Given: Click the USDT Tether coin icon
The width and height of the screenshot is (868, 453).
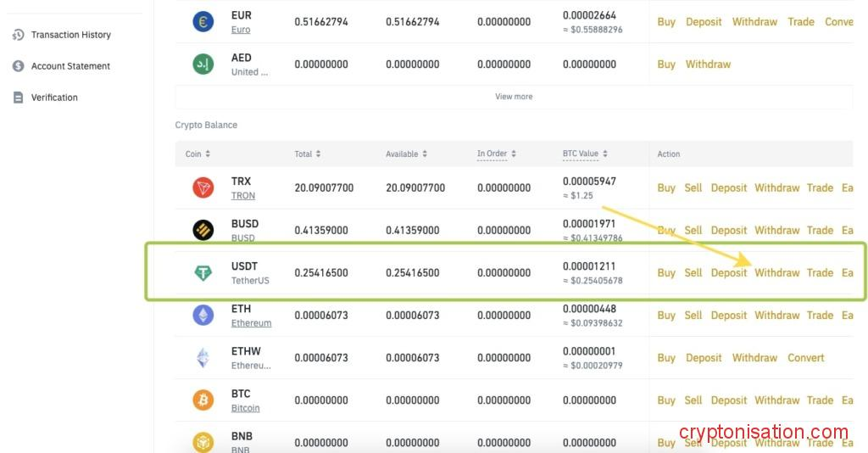Looking at the screenshot, I should point(203,272).
